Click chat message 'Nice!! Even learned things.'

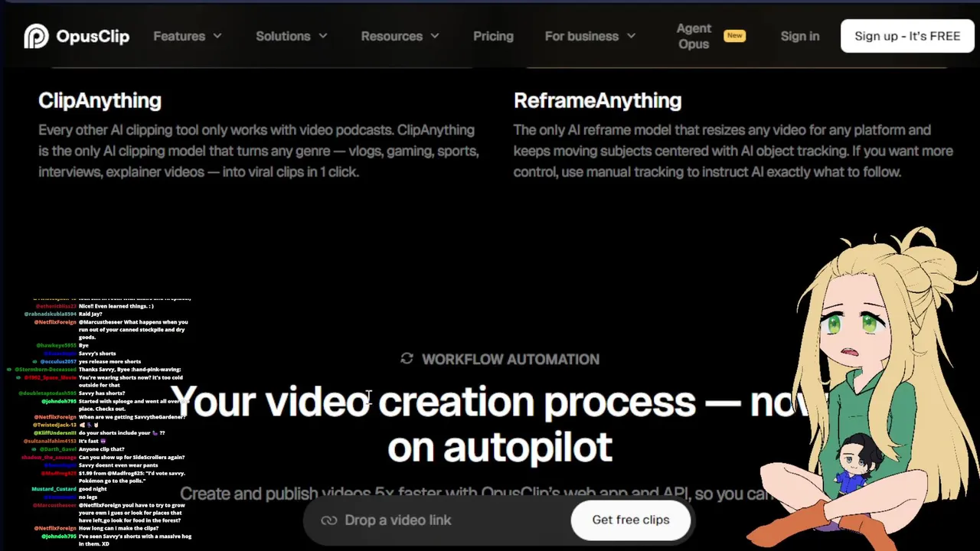click(116, 306)
